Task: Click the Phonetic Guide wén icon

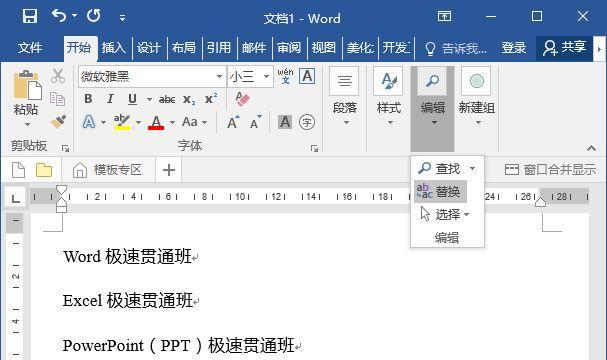Action: point(285,76)
